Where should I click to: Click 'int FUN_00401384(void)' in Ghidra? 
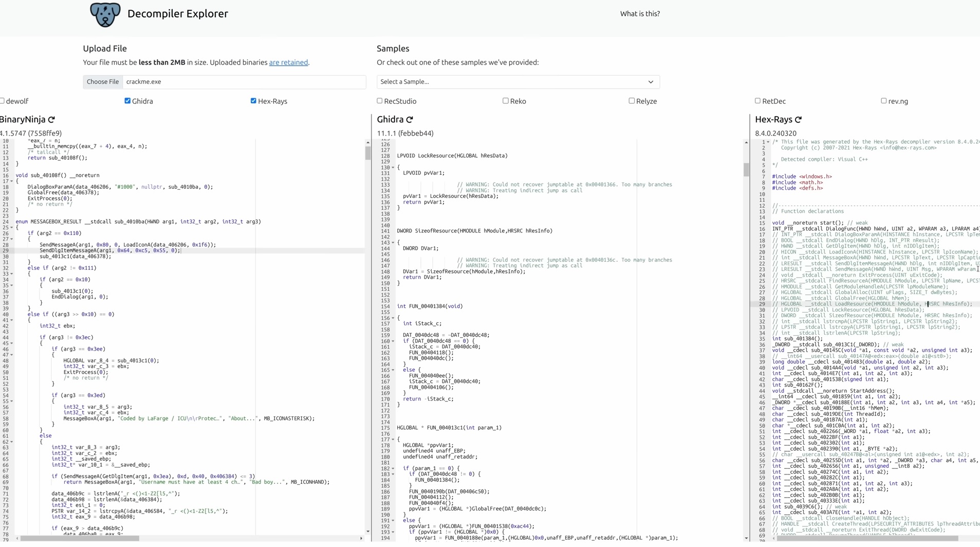(x=430, y=306)
